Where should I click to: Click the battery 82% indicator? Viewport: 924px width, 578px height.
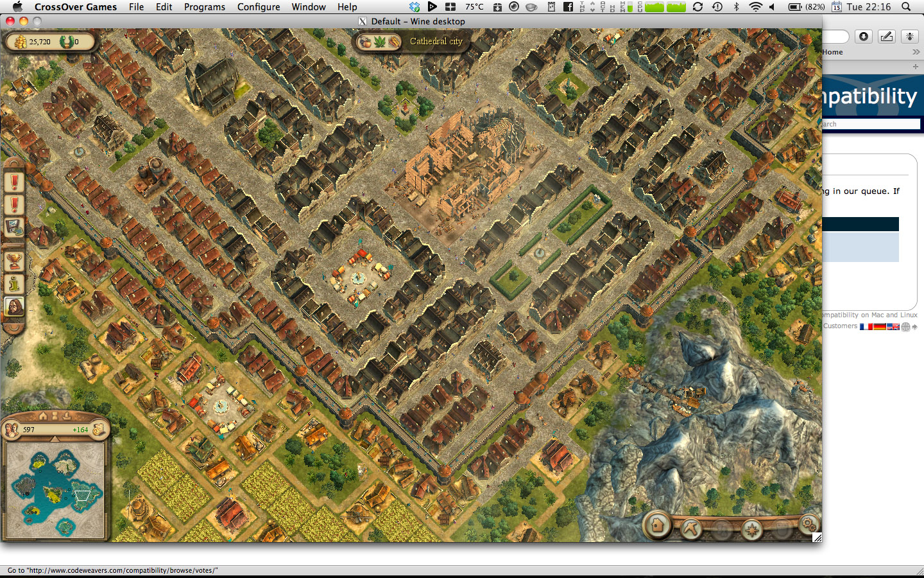(807, 6)
